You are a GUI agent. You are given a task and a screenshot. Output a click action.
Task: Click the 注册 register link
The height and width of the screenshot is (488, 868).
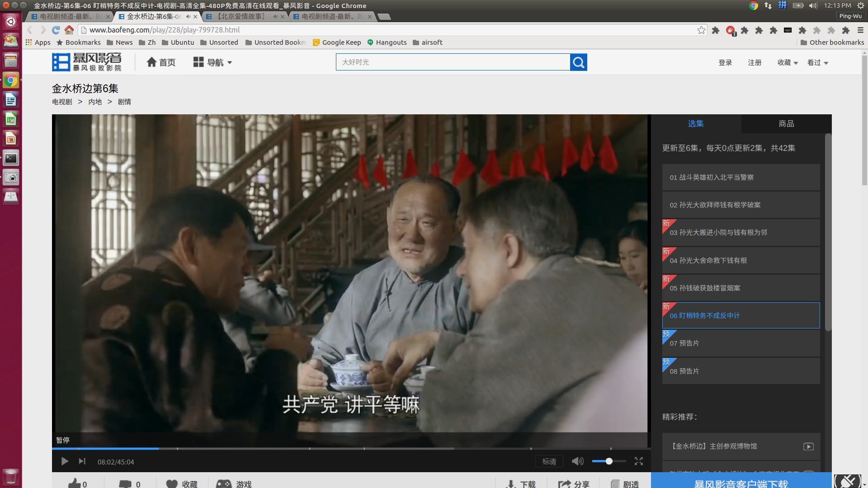pyautogui.click(x=755, y=63)
